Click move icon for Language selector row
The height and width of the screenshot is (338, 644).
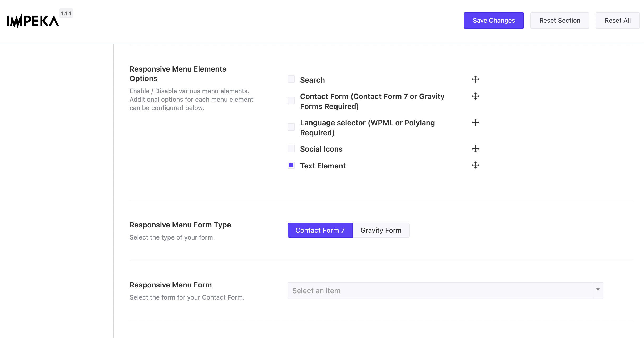pos(475,122)
